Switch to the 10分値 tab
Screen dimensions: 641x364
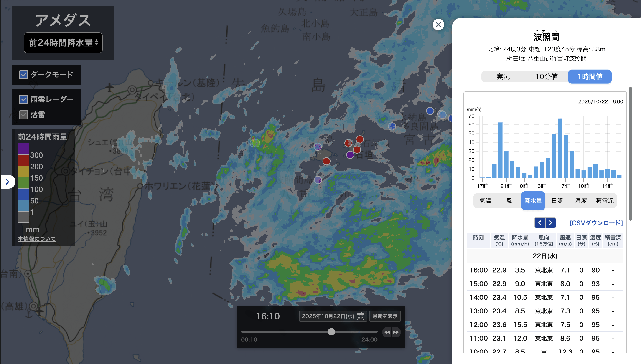(x=547, y=76)
